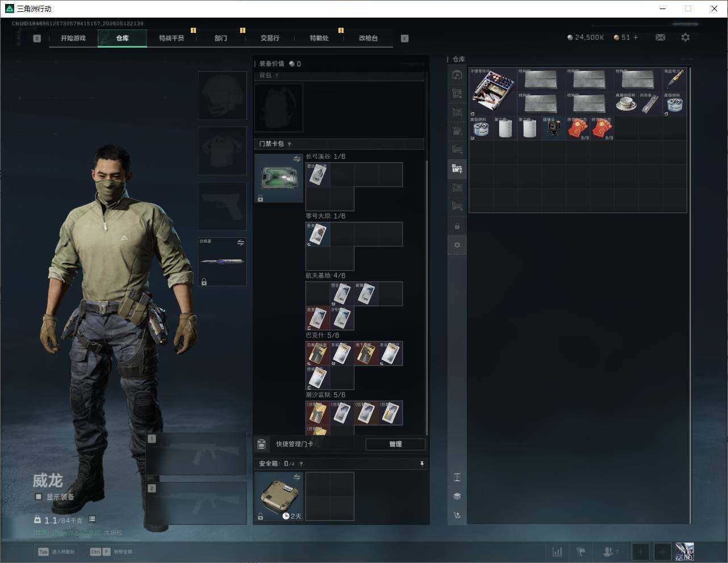Open the player avatar in bottom bar
The height and width of the screenshot is (563, 728).
(x=685, y=552)
